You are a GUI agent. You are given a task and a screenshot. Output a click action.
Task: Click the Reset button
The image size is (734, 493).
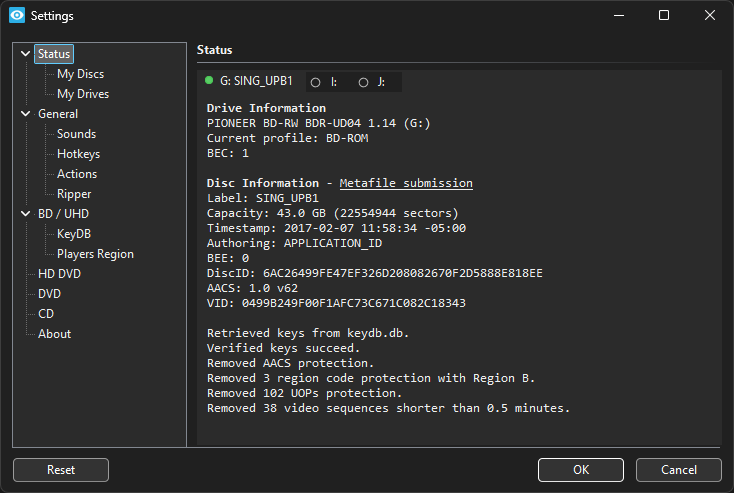[61, 470]
